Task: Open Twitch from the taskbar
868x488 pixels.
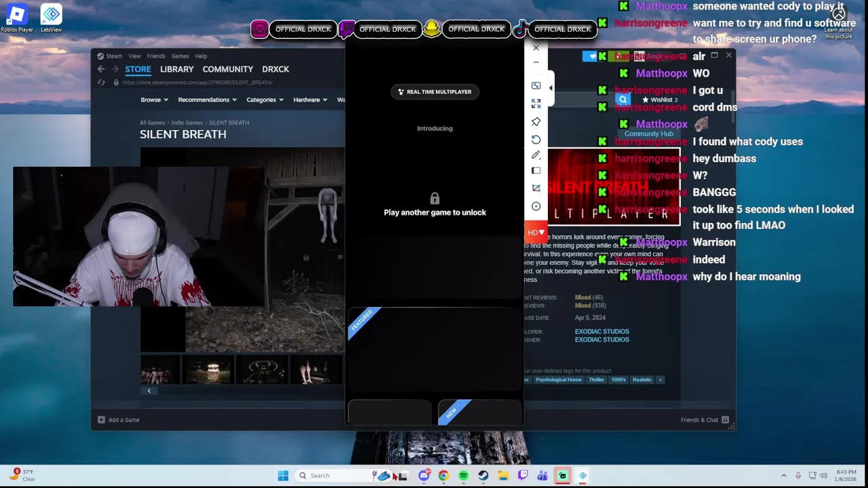Action: click(x=523, y=476)
